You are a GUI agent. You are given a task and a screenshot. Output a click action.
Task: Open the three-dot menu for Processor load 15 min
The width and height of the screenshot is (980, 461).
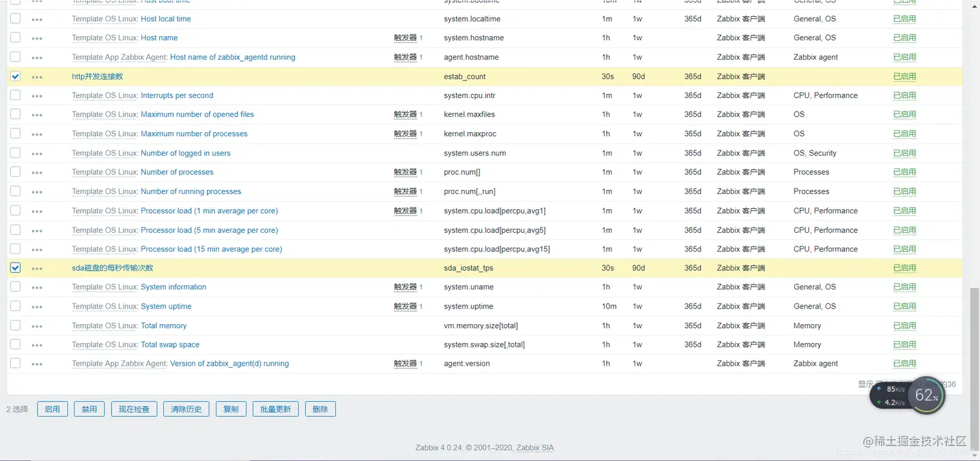37,250
